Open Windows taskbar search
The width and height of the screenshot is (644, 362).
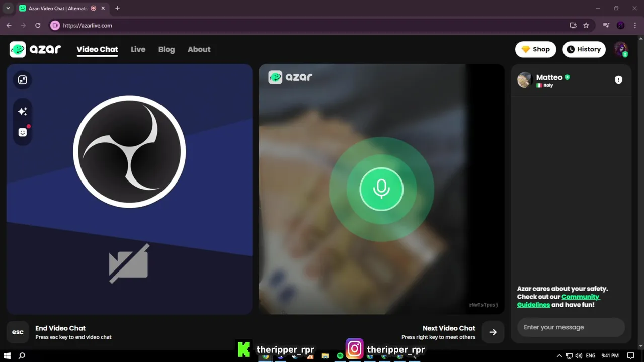(x=22, y=355)
